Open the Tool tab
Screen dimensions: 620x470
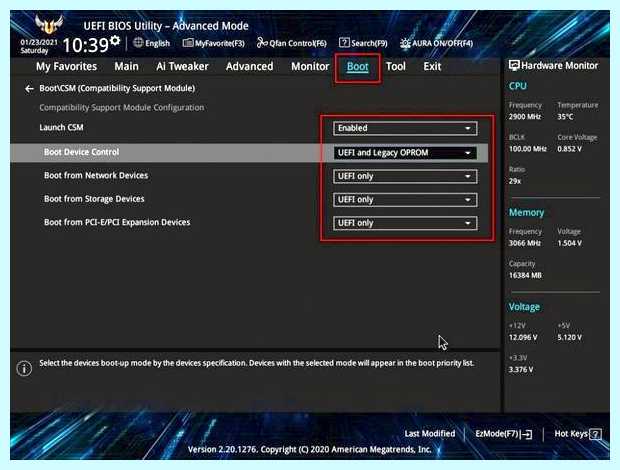[x=396, y=66]
